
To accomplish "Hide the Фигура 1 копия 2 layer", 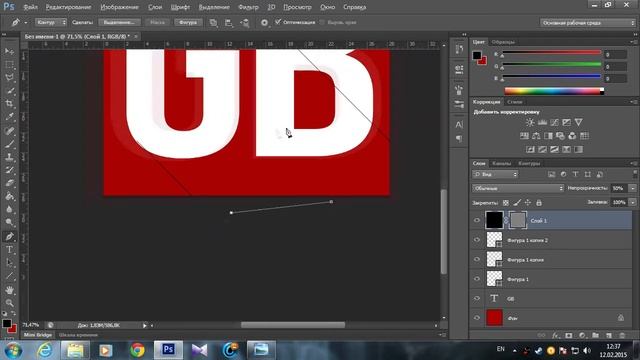I will [x=477, y=240].
